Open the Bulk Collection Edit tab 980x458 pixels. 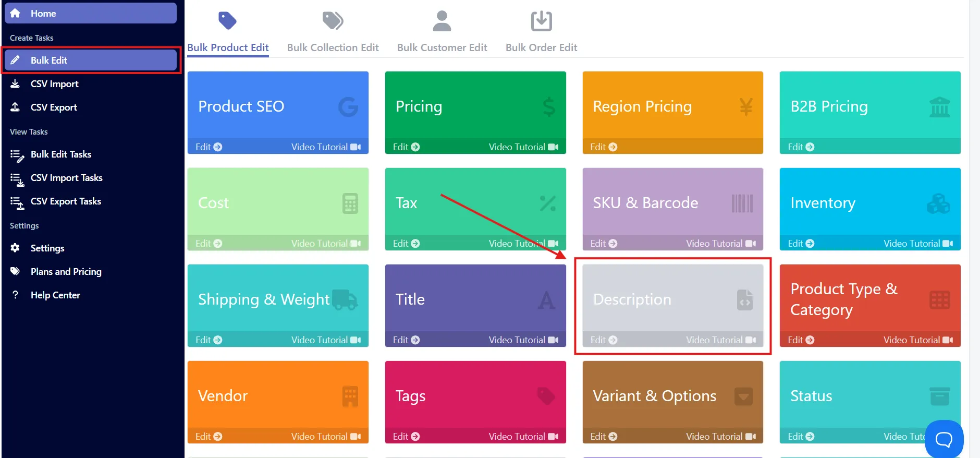333,47
